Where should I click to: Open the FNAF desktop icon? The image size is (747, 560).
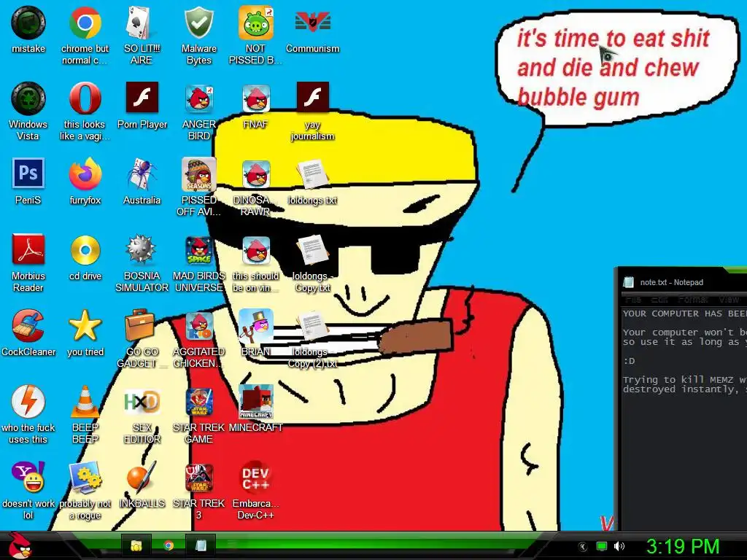coord(255,98)
